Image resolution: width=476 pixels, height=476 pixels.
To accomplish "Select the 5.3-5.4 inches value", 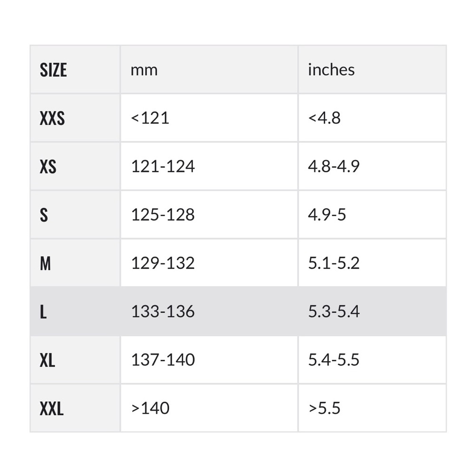I will [x=334, y=311].
